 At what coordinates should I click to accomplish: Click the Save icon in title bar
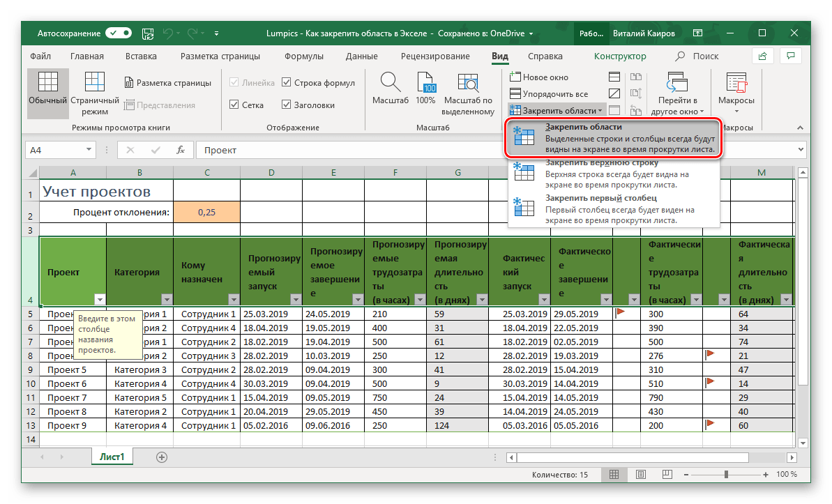[x=148, y=33]
